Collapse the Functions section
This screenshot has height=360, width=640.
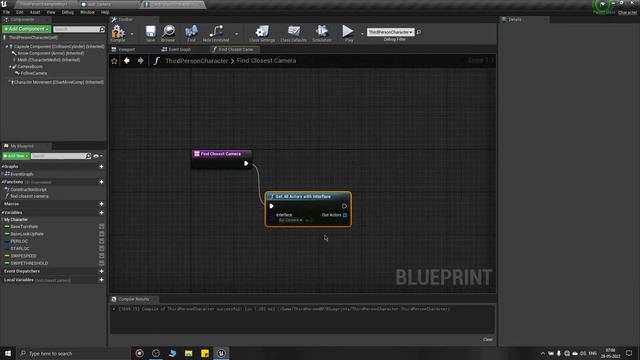click(x=2, y=182)
